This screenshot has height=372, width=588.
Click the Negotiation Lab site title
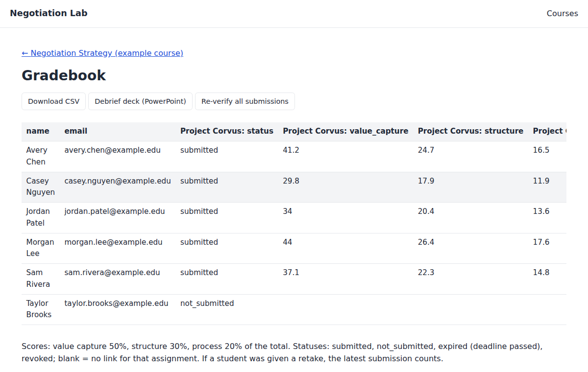pos(49,13)
